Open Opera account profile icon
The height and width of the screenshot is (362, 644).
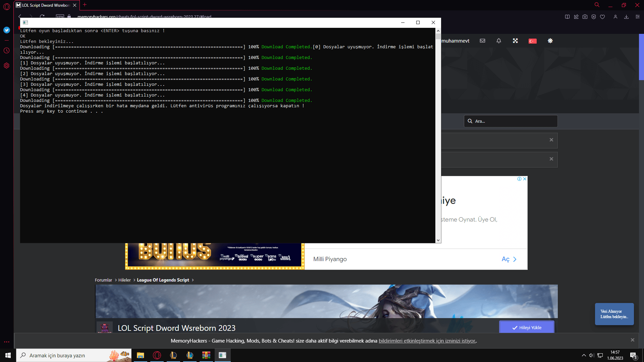tap(615, 17)
